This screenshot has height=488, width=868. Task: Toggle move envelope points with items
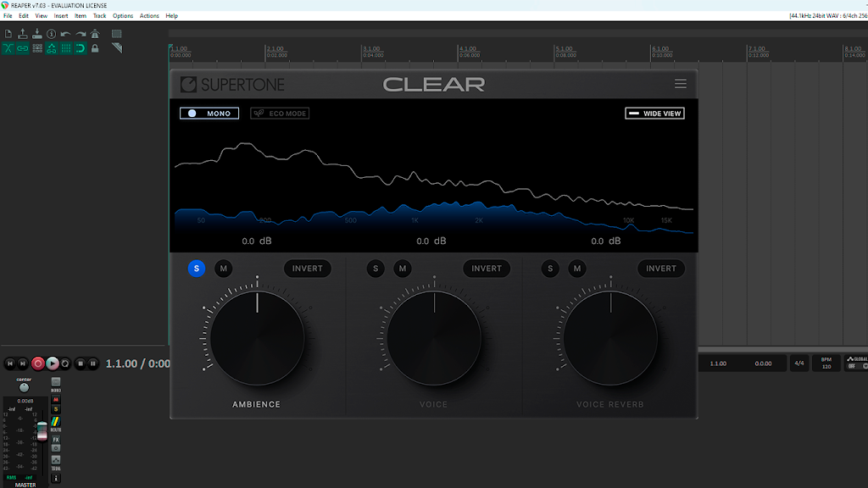pyautogui.click(x=52, y=48)
